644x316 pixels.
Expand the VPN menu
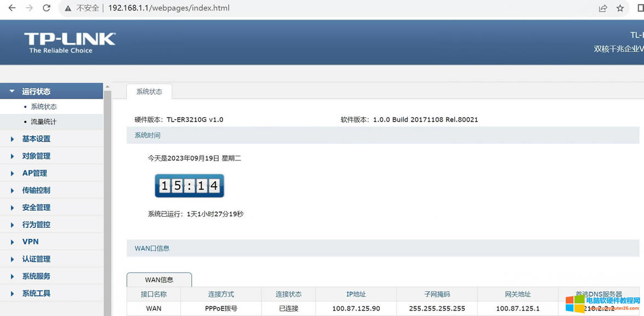tap(52, 242)
